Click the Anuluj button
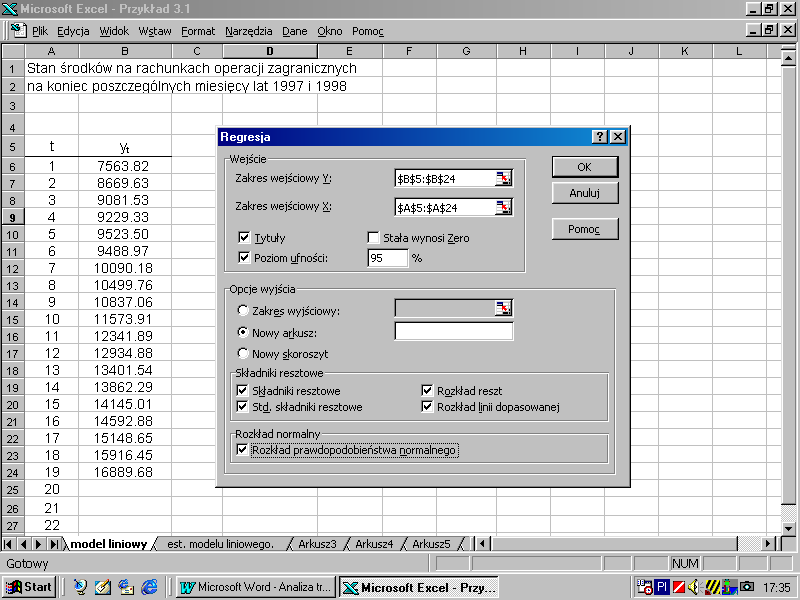Screen dimensions: 800x600 tap(585, 193)
